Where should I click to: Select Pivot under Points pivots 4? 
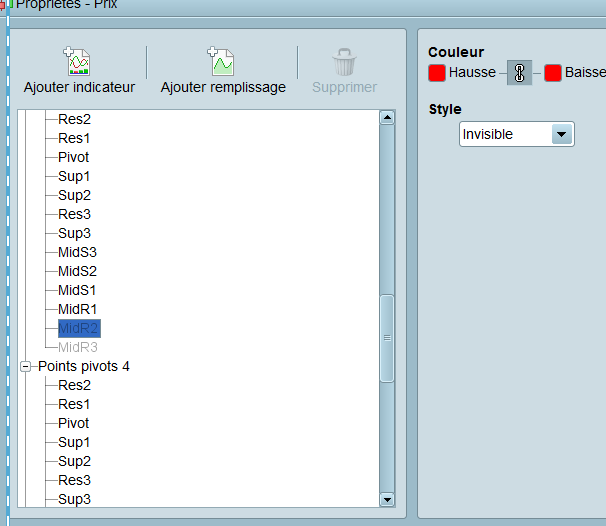tap(73, 424)
